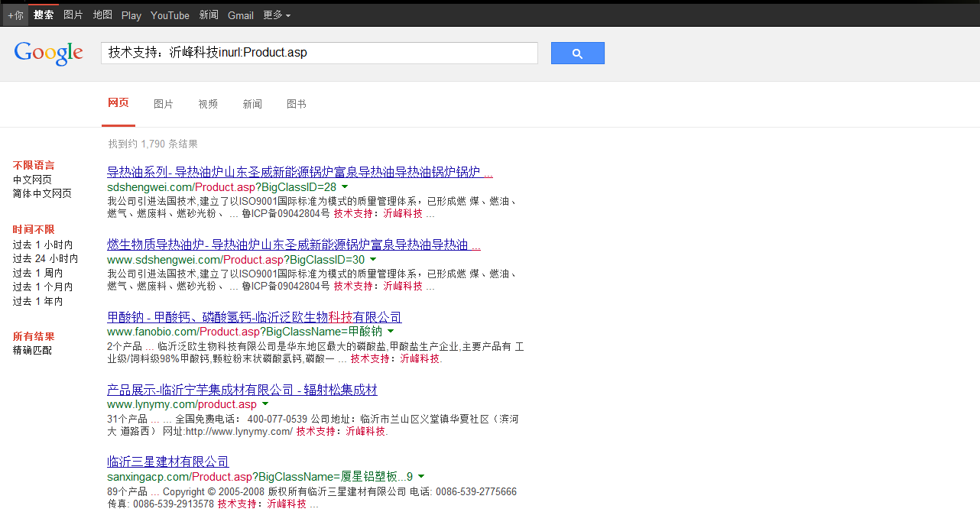The image size is (980, 512).
Task: Click the www.lynymy.com/product.asp URL text
Action: pos(182,404)
